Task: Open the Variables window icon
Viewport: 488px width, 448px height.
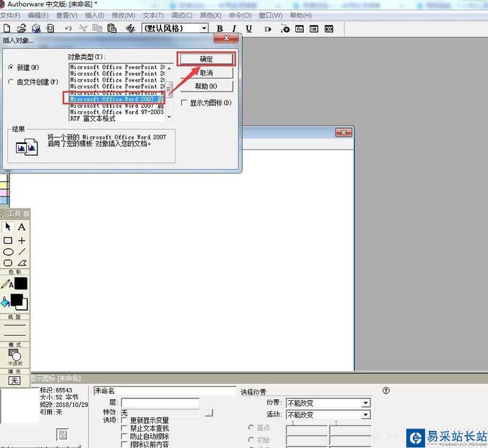Action: pyautogui.click(x=314, y=29)
